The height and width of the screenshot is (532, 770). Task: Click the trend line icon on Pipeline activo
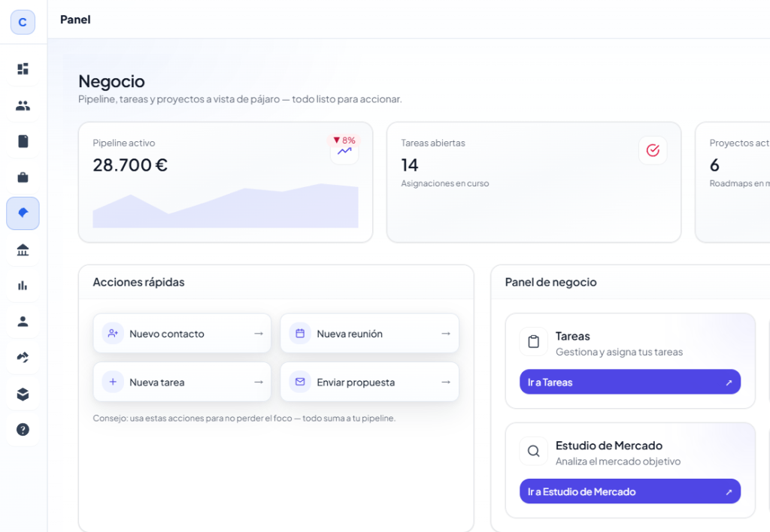[344, 151]
